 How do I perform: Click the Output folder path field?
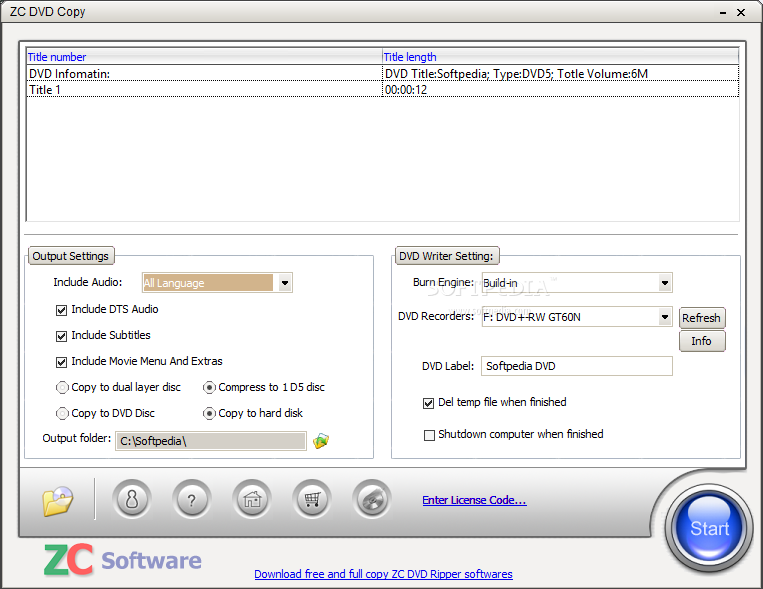211,441
